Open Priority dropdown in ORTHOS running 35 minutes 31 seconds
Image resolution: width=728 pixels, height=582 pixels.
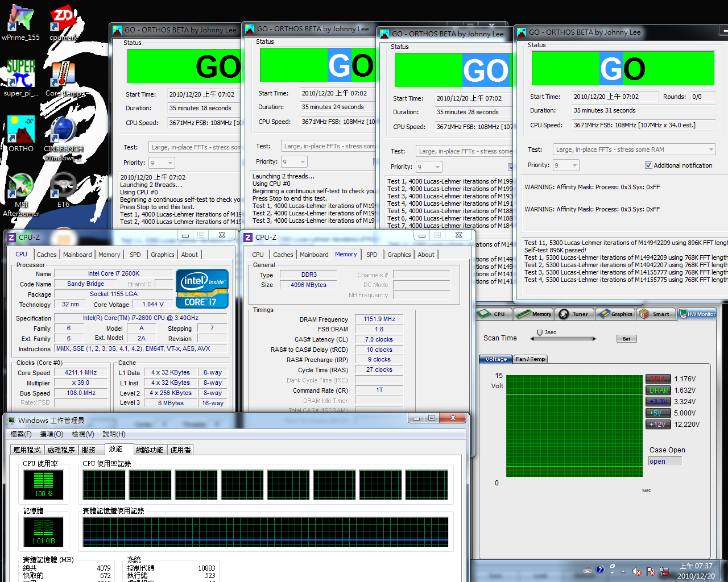pyautogui.click(x=566, y=165)
